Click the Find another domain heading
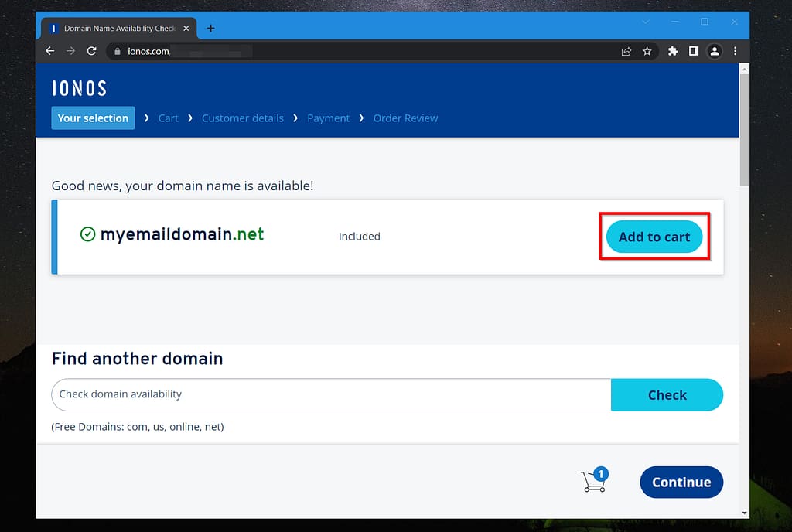 (x=137, y=358)
